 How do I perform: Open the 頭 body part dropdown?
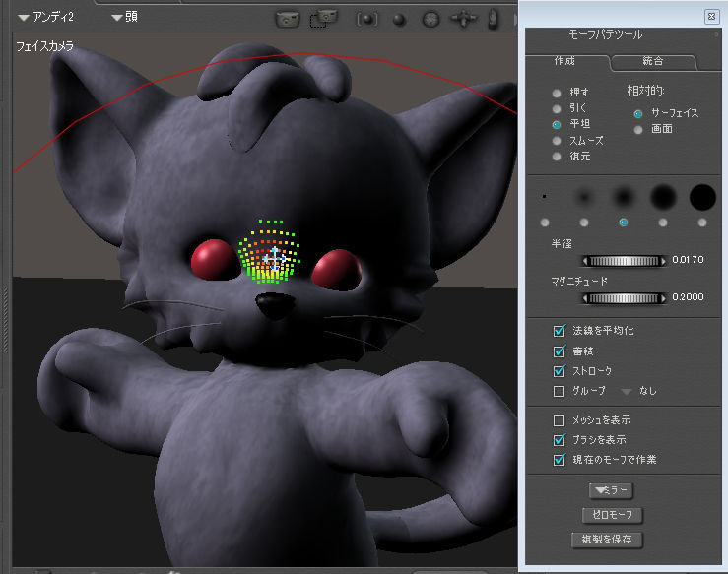[x=124, y=17]
